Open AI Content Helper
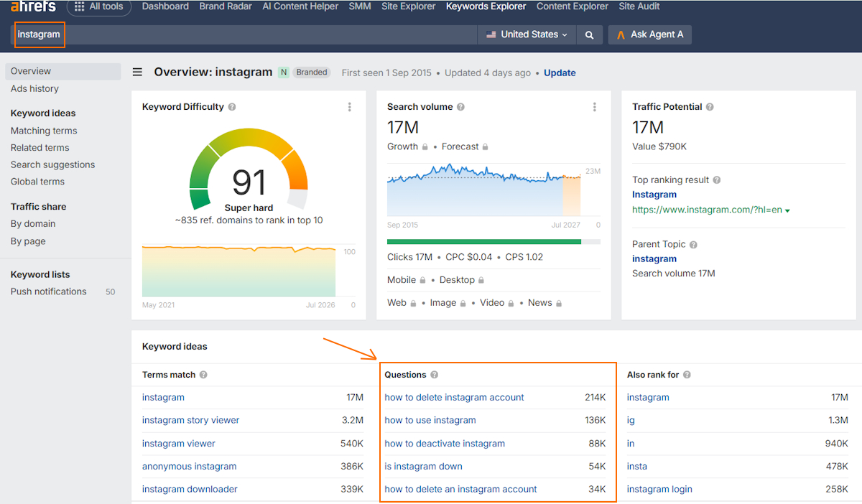 [300, 6]
